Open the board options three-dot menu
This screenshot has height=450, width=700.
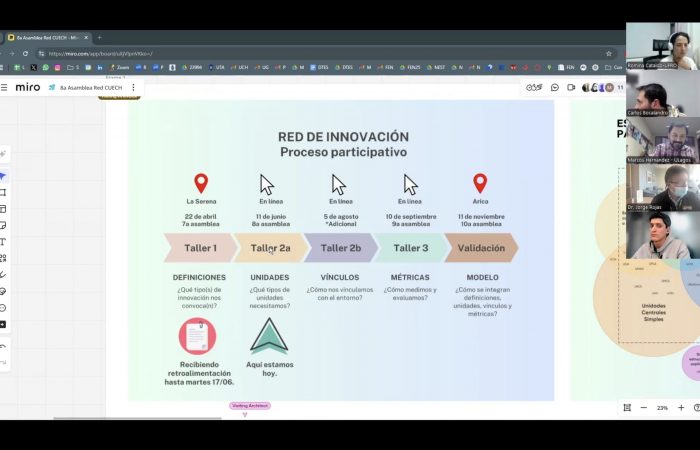tap(133, 87)
